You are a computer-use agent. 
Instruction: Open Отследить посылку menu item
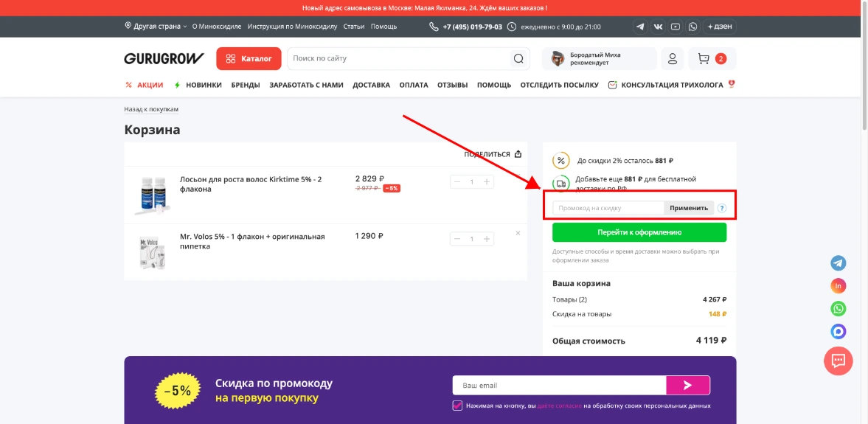[560, 86]
